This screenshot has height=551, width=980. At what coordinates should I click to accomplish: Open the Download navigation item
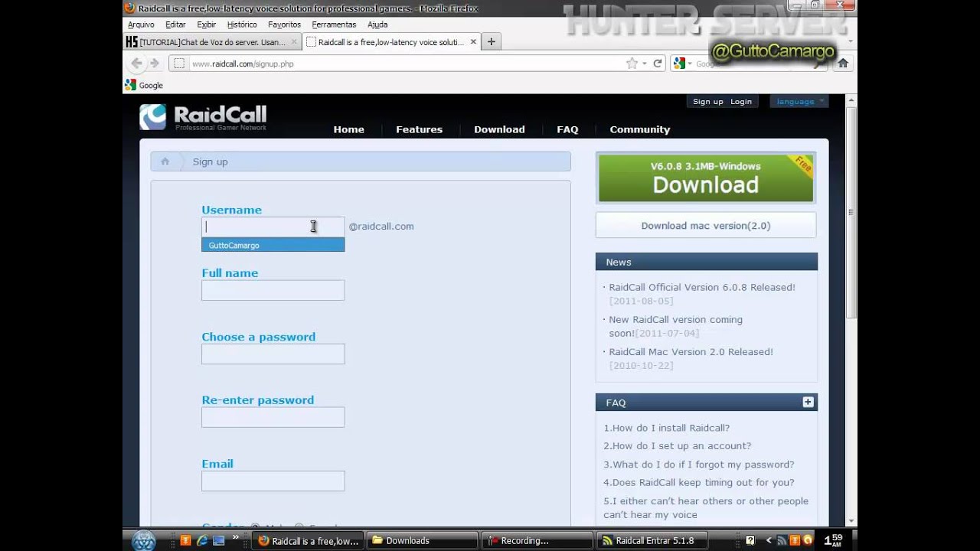point(499,129)
